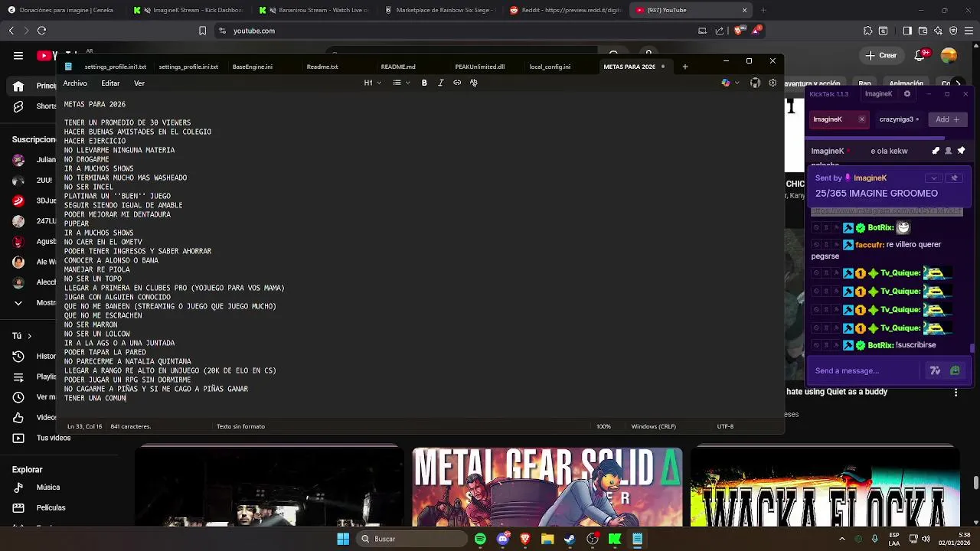Open Música in YouTube Explorar sidebar
Viewport: 980px width, 551px height.
click(x=47, y=487)
